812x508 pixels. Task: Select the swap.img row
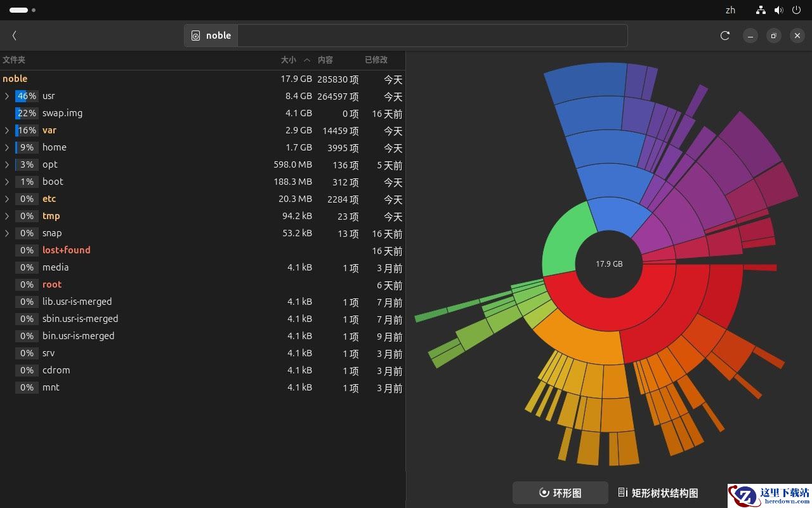(202, 113)
